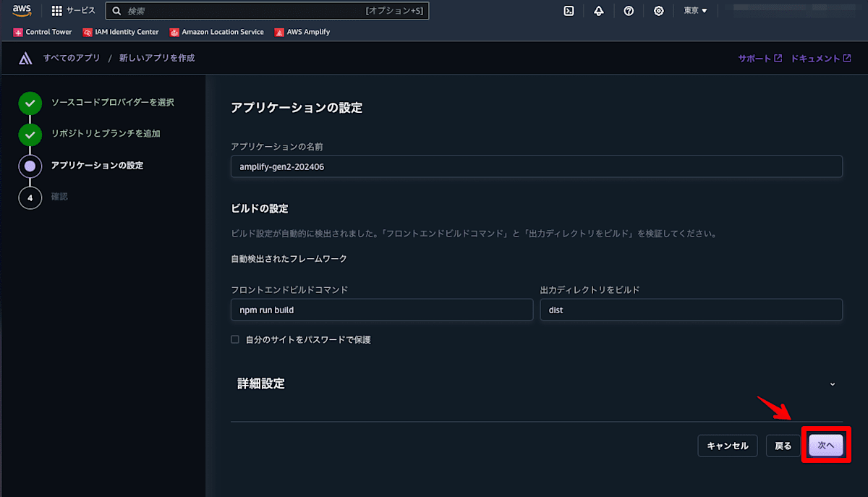
Task: Open the help question mark icon
Action: click(629, 11)
